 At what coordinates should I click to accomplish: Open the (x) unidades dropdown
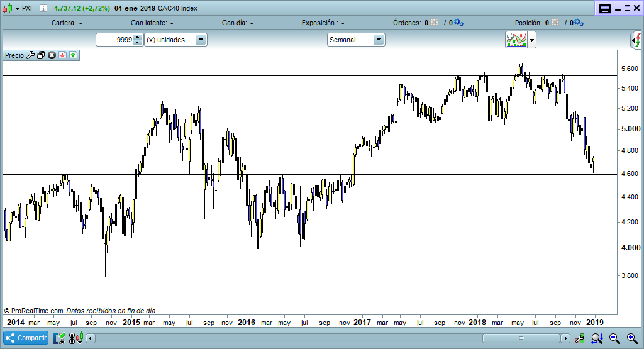pos(201,40)
